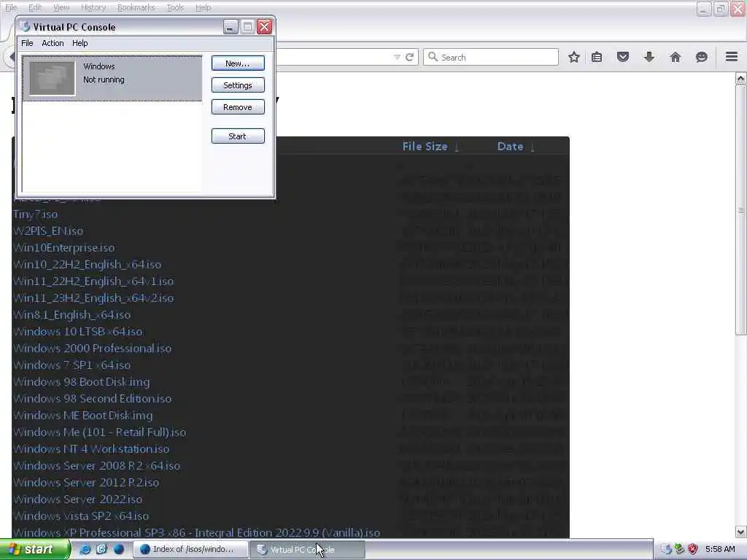Open the Action menu in Virtual PC Console
Viewport: 747px width, 560px height.
pyautogui.click(x=53, y=43)
